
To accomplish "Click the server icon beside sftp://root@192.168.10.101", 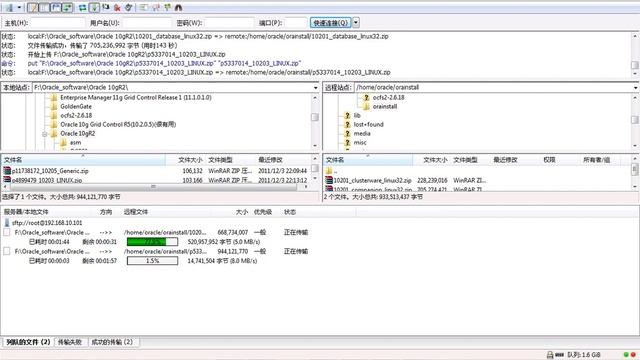I will (x=7, y=223).
